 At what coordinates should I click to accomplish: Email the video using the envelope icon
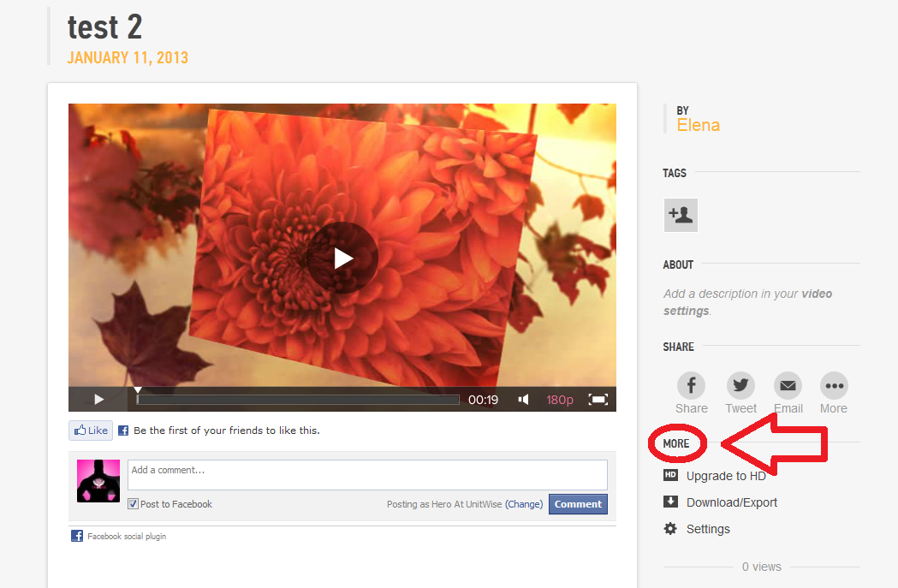tap(788, 385)
